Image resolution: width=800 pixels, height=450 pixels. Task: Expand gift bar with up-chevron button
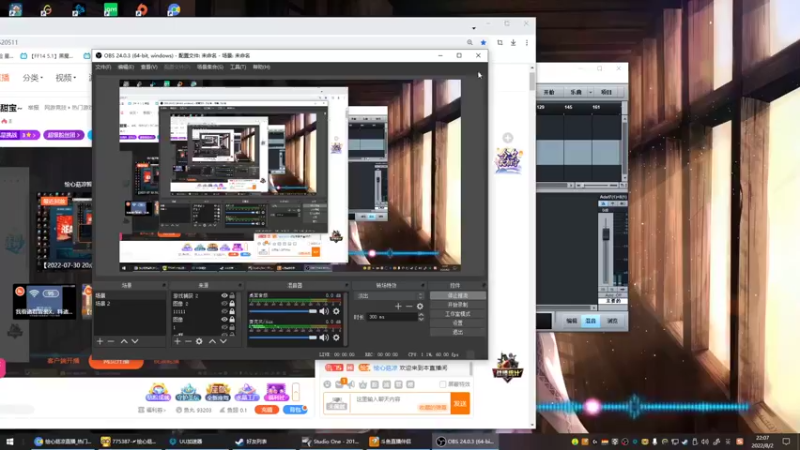point(295,392)
